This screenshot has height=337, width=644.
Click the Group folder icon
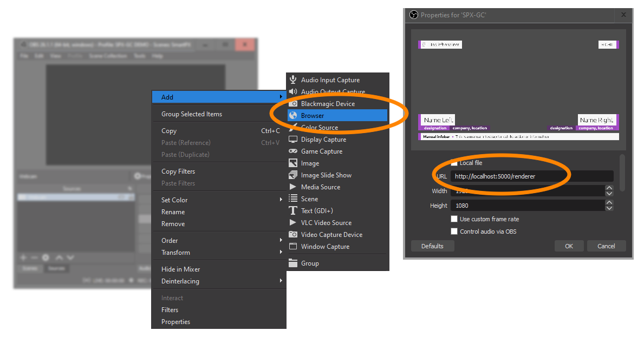click(293, 263)
